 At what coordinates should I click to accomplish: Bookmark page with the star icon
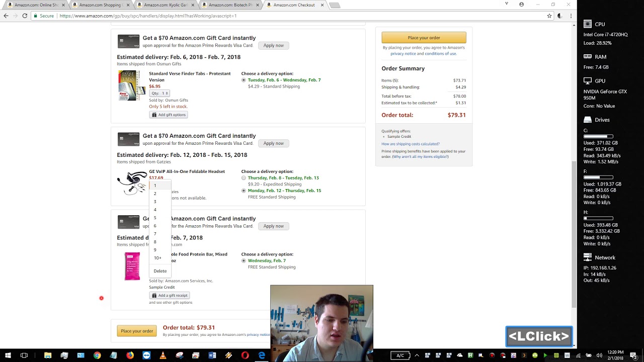point(549,16)
